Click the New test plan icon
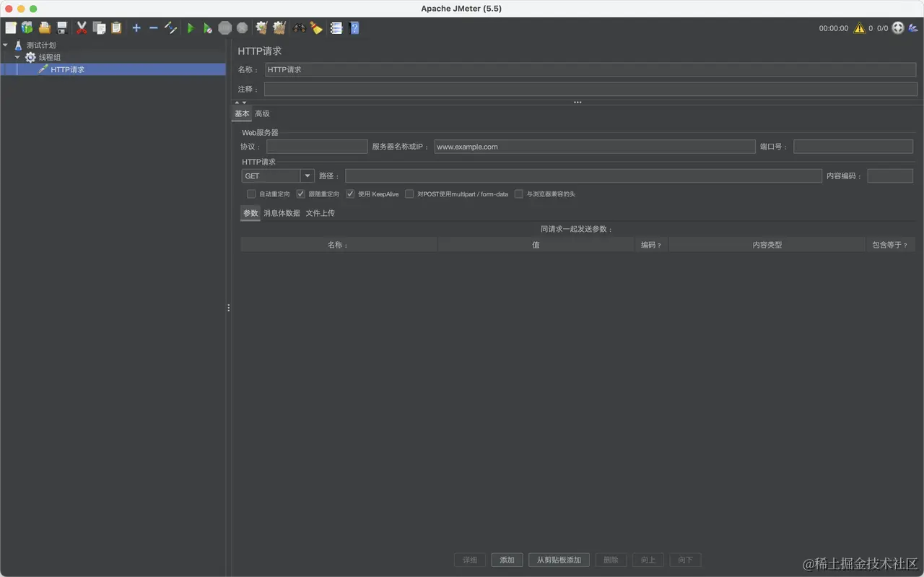Screen dimensions: 924x577 pyautogui.click(x=11, y=28)
